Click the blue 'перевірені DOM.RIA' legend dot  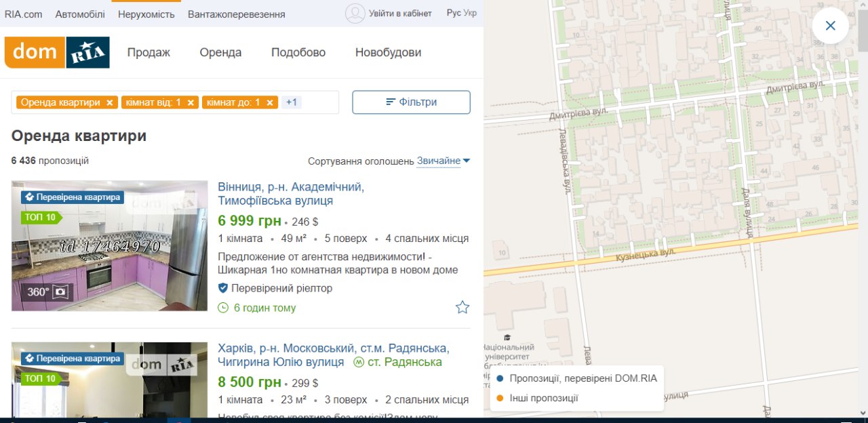[500, 378]
